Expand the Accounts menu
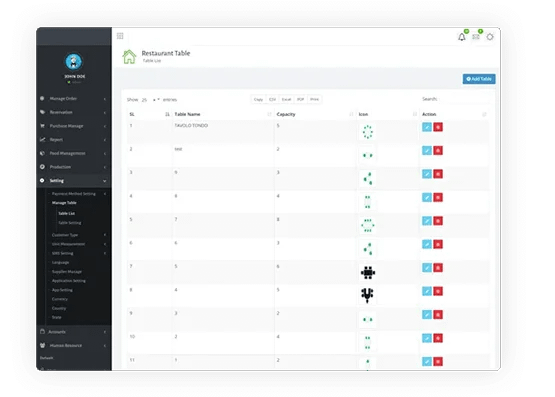This screenshot has width=555, height=397. 74,332
